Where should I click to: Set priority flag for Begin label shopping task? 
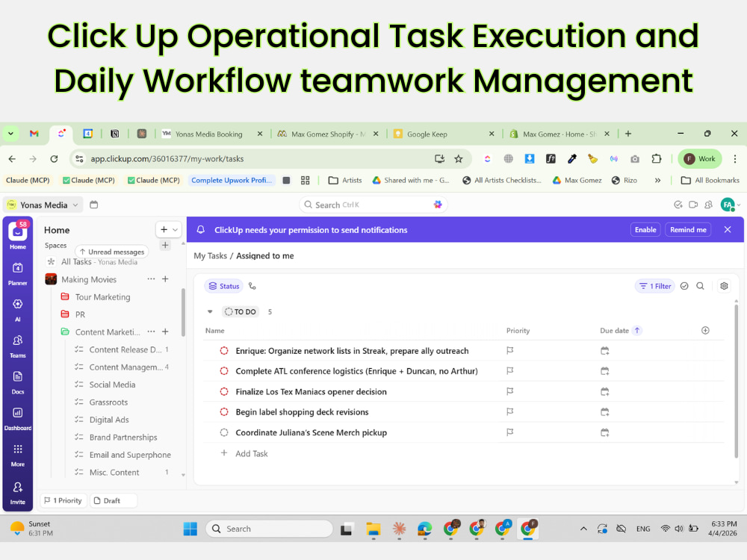point(509,412)
